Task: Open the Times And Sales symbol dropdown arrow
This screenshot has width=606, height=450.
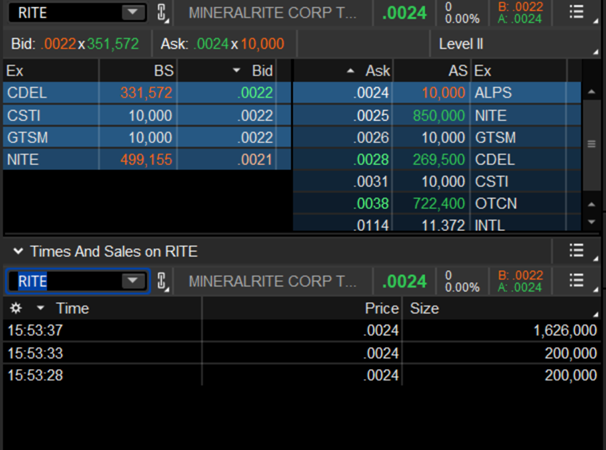Action: point(133,280)
